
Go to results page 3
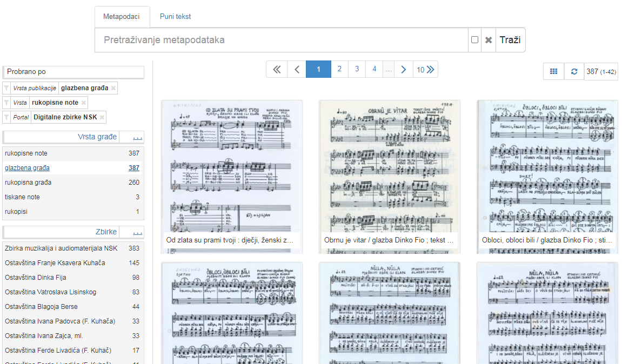[357, 69]
